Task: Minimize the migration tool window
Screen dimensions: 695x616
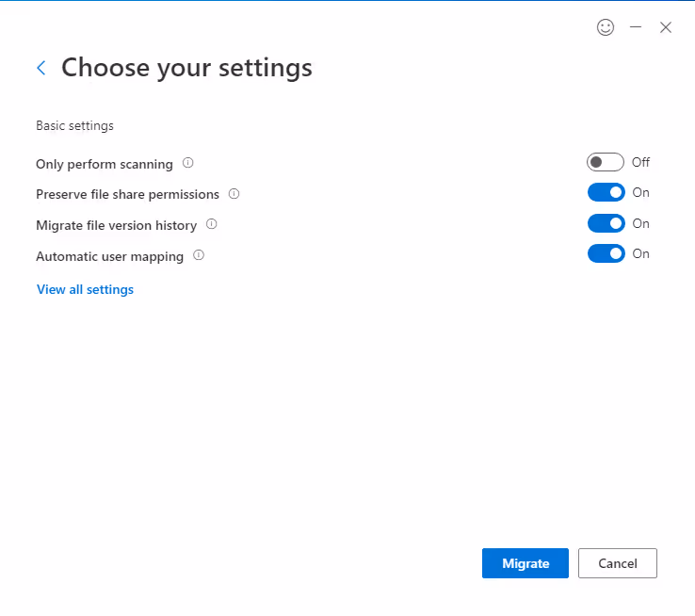Action: pos(636,27)
